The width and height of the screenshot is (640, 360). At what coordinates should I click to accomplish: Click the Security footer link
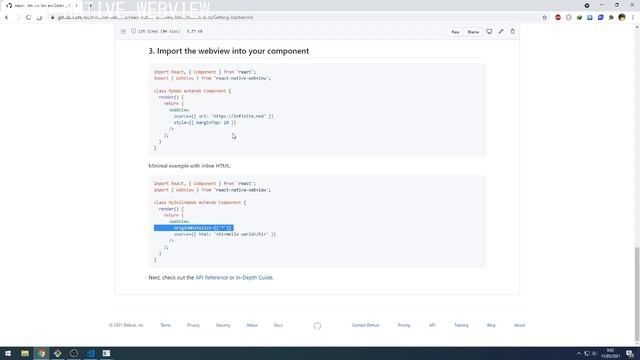point(223,325)
